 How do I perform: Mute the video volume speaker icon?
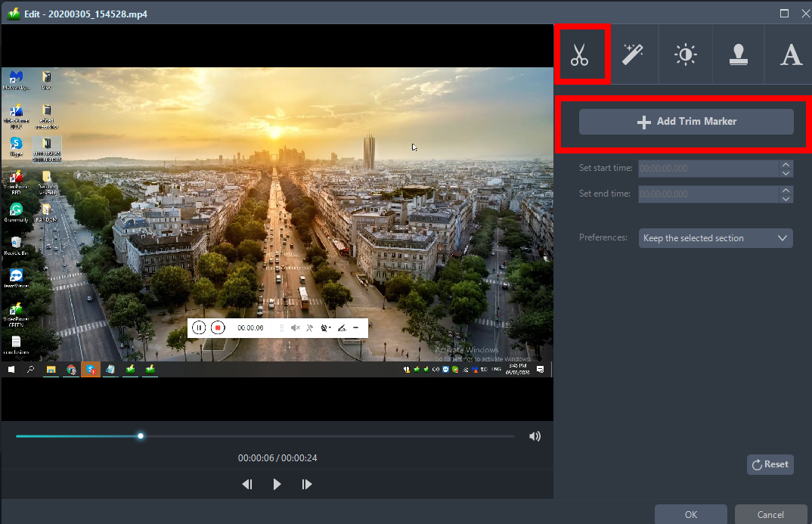[x=535, y=436]
